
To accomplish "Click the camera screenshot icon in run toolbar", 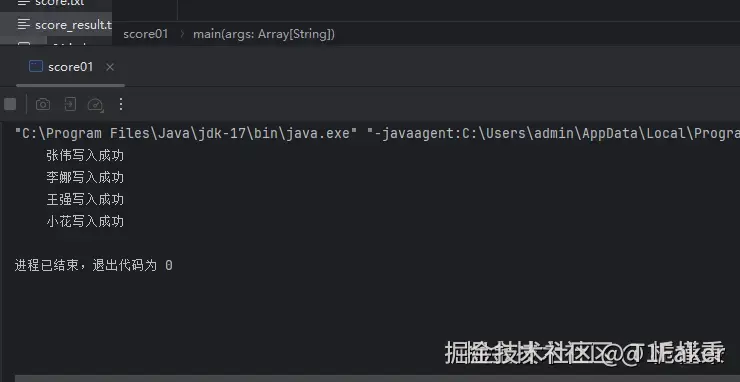I will 43,104.
